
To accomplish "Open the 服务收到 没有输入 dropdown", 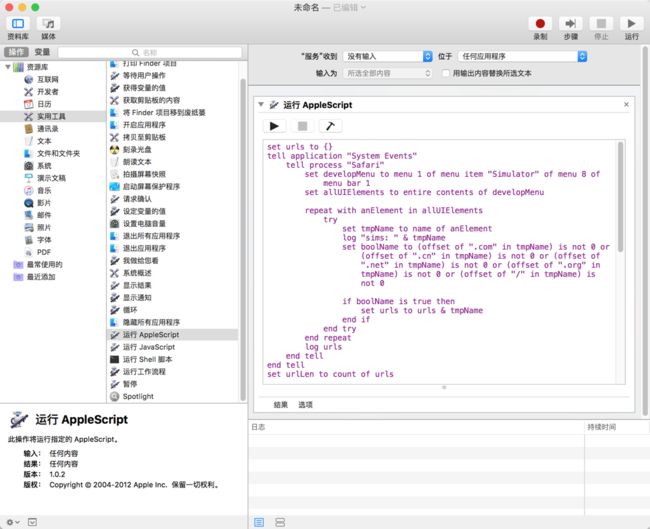I will (388, 56).
